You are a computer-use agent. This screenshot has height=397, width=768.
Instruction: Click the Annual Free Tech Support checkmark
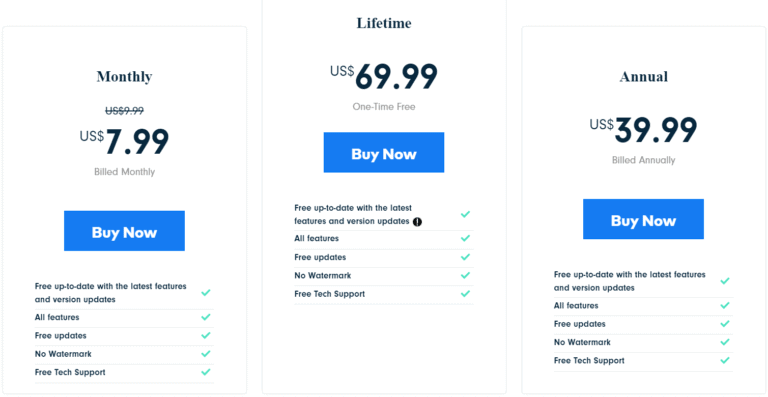pos(725,360)
